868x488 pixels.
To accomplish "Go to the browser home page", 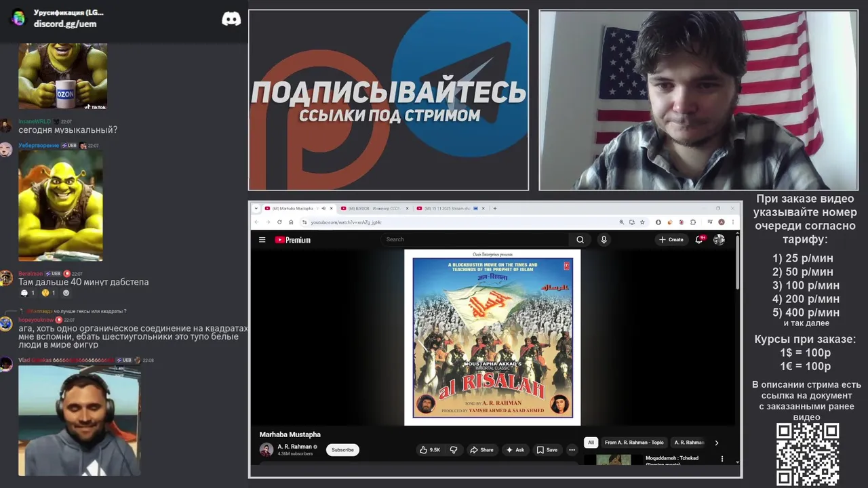I will [x=291, y=222].
